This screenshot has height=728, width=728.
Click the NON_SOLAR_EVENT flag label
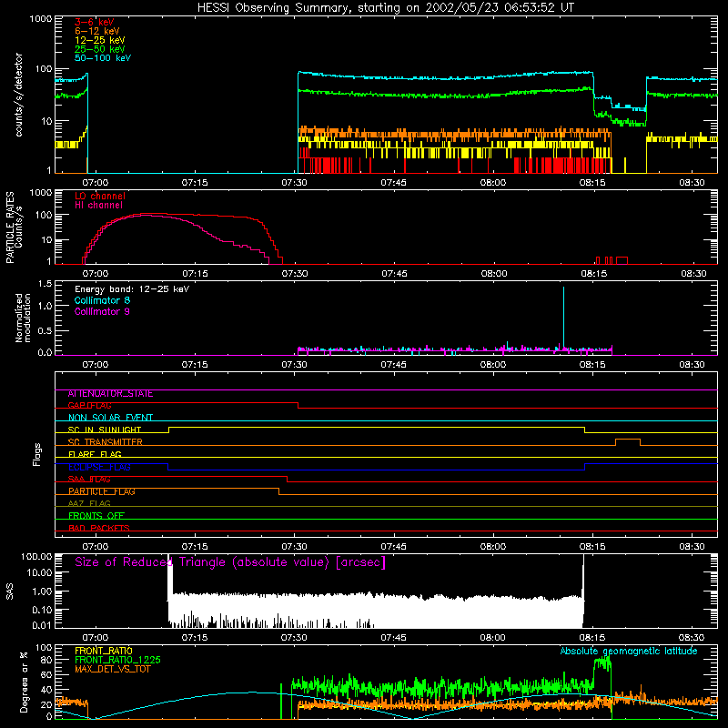pyautogui.click(x=110, y=418)
